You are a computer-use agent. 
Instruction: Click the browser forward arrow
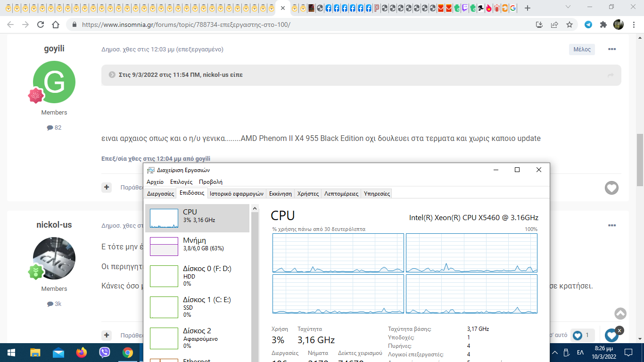click(25, 25)
